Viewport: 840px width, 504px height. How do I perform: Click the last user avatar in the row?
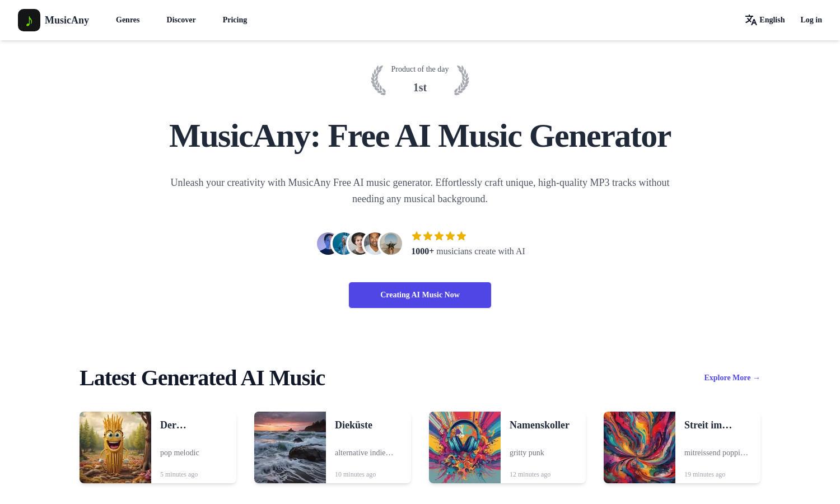tap(391, 244)
